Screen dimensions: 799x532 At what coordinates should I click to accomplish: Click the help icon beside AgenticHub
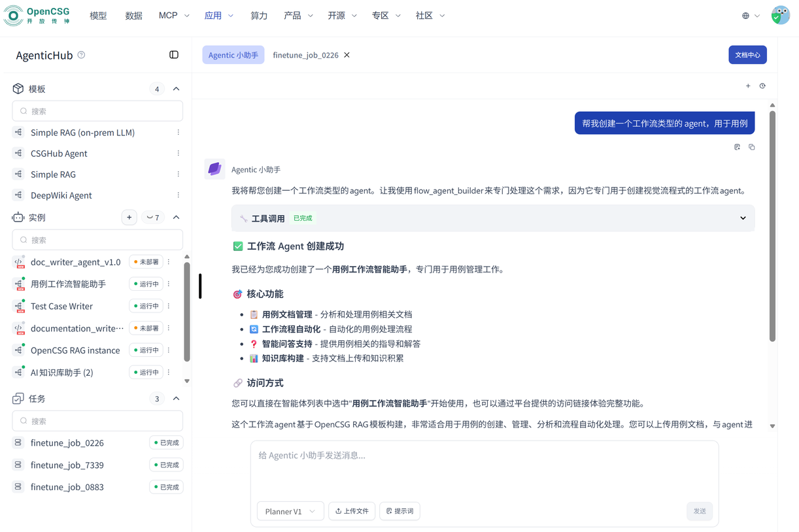point(81,55)
